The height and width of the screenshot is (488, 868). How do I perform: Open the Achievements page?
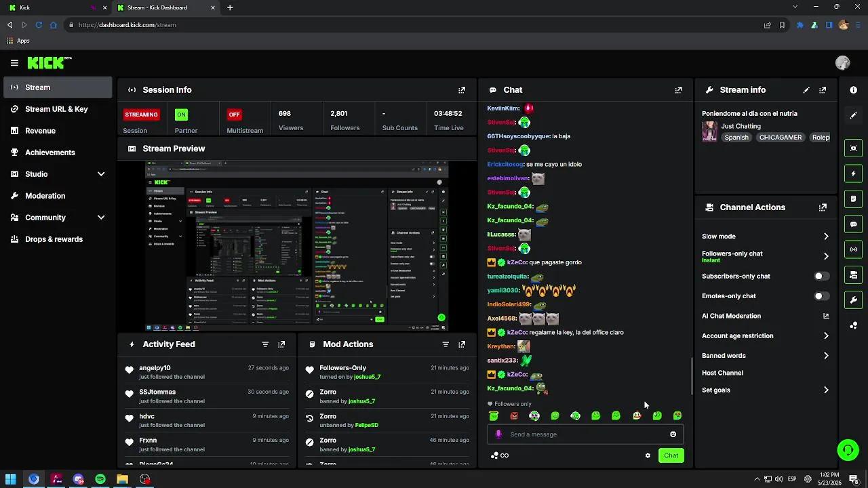pyautogui.click(x=58, y=152)
